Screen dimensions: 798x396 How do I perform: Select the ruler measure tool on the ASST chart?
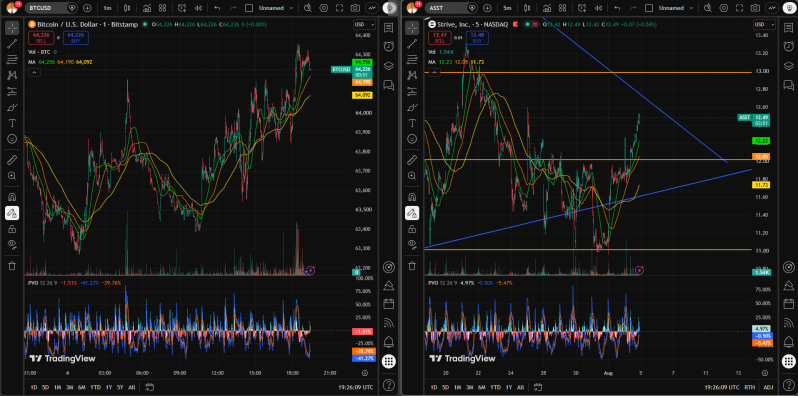412,160
